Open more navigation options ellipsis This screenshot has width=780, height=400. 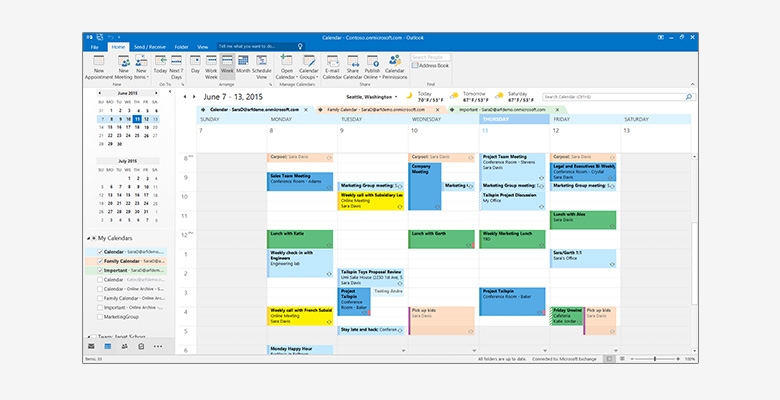tap(158, 346)
